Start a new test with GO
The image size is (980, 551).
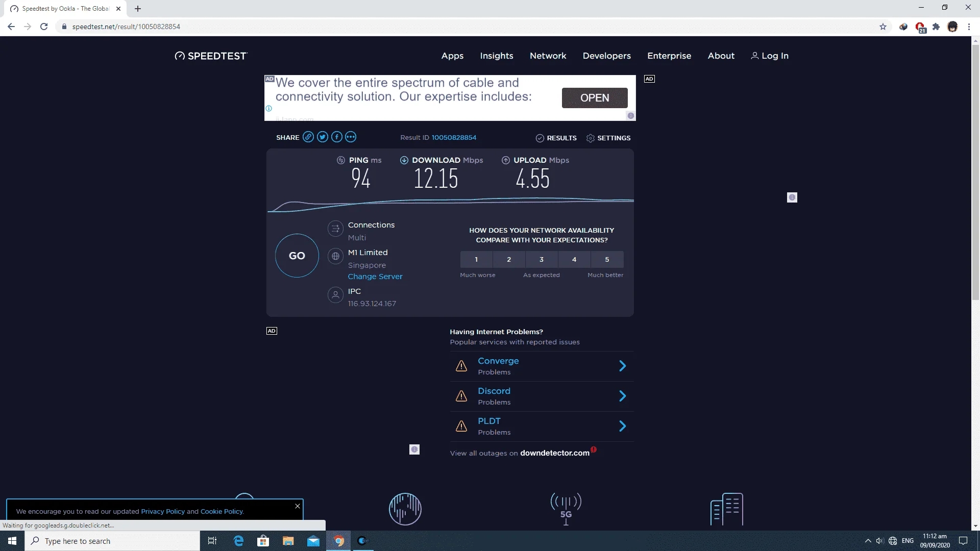pyautogui.click(x=297, y=256)
